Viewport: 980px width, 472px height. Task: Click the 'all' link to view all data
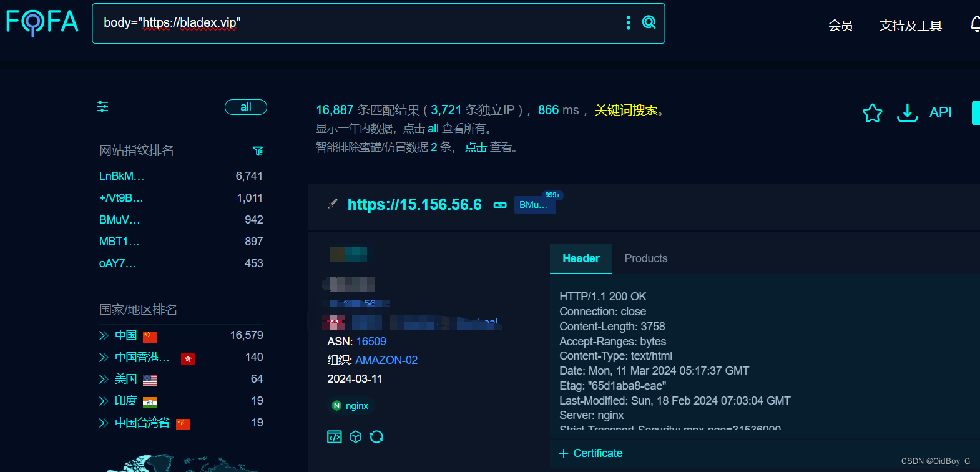coord(433,129)
